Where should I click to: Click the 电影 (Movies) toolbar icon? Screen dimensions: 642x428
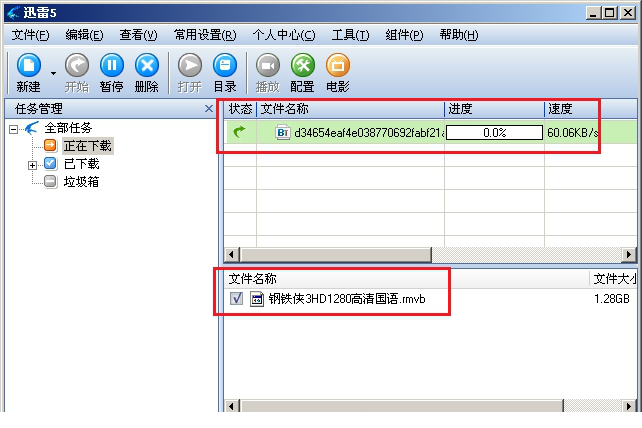coord(338,66)
